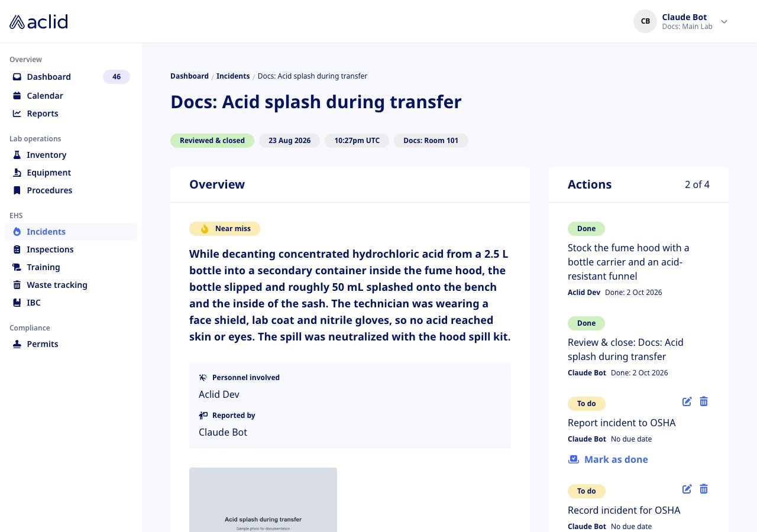Delete the Report incident to OSHA action
This screenshot has width=757, height=532.
pos(704,401)
